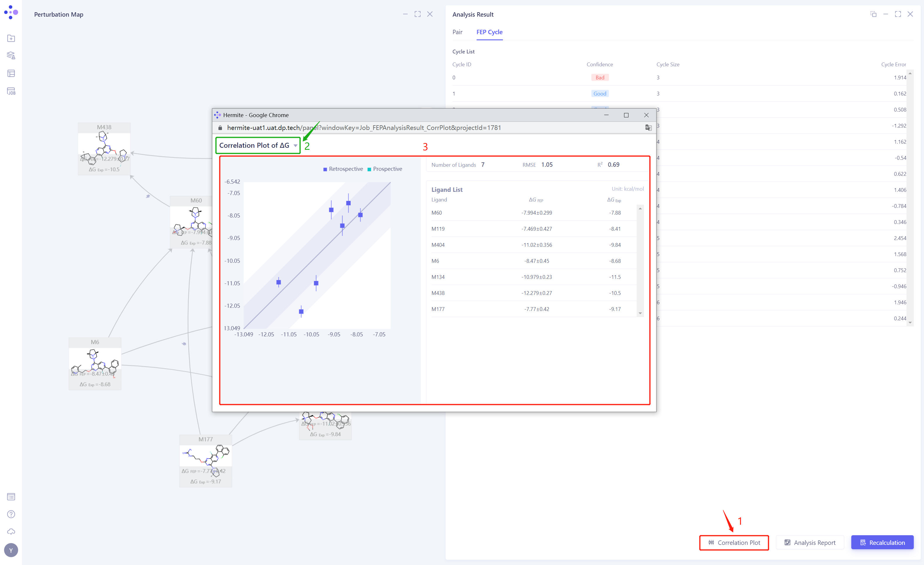Click the new project folder icon in sidebar
Screen dimensions: 924x565
click(11, 38)
